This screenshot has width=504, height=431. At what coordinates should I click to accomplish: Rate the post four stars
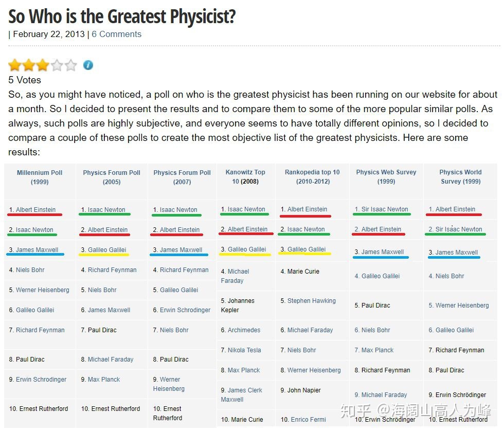pyautogui.click(x=57, y=65)
